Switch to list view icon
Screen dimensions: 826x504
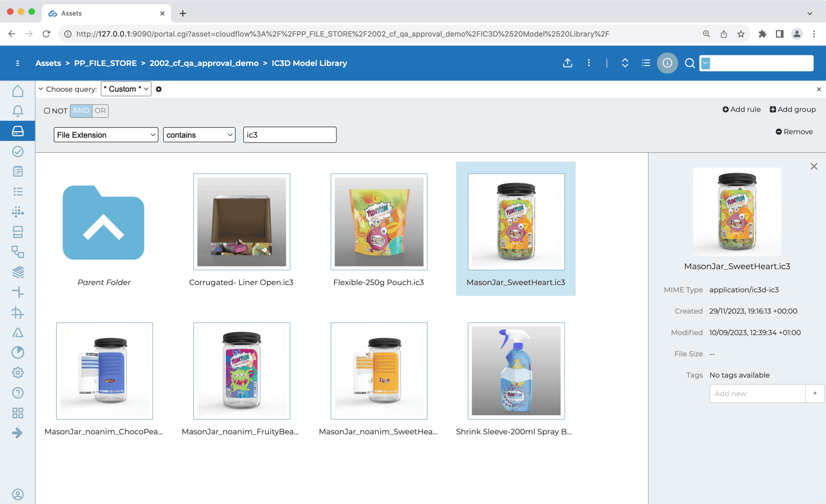pos(646,63)
